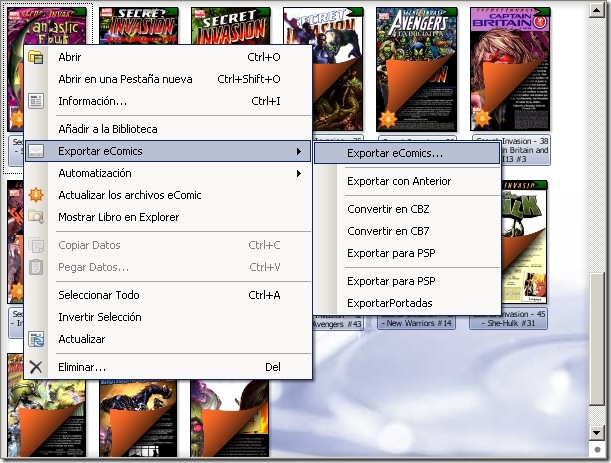Click the Pegar Datos clipboard icon
Viewport: 611px width, 463px height.
point(36,267)
